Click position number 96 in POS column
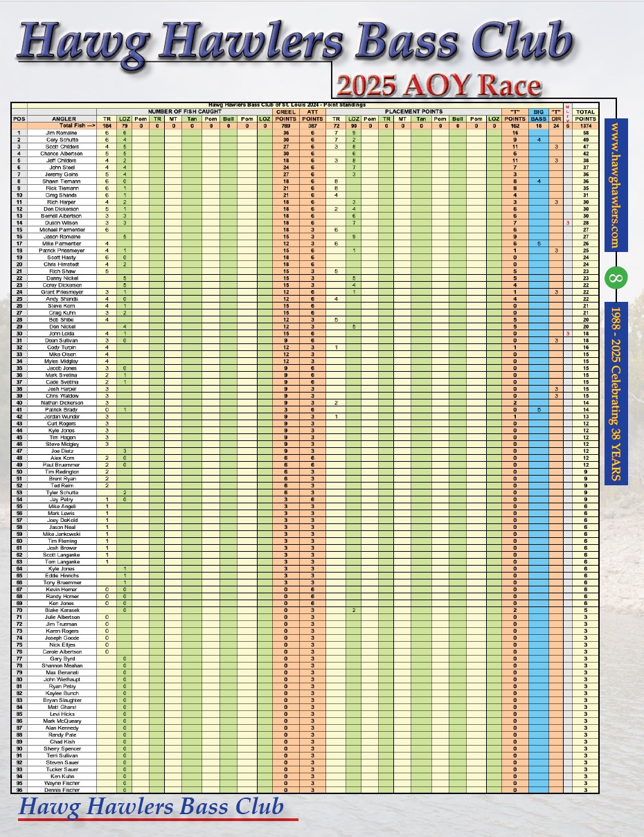644x837 pixels. 19,790
